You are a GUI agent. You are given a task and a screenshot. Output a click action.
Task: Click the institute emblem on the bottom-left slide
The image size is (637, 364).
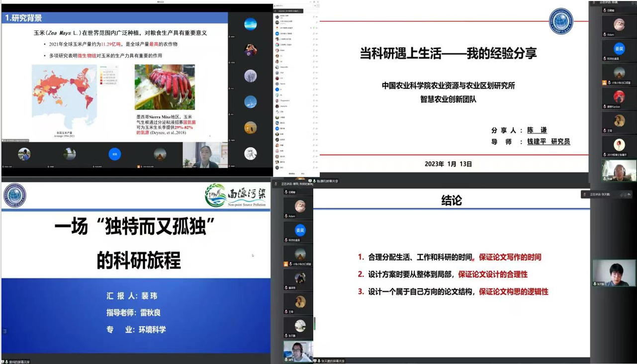tap(14, 195)
